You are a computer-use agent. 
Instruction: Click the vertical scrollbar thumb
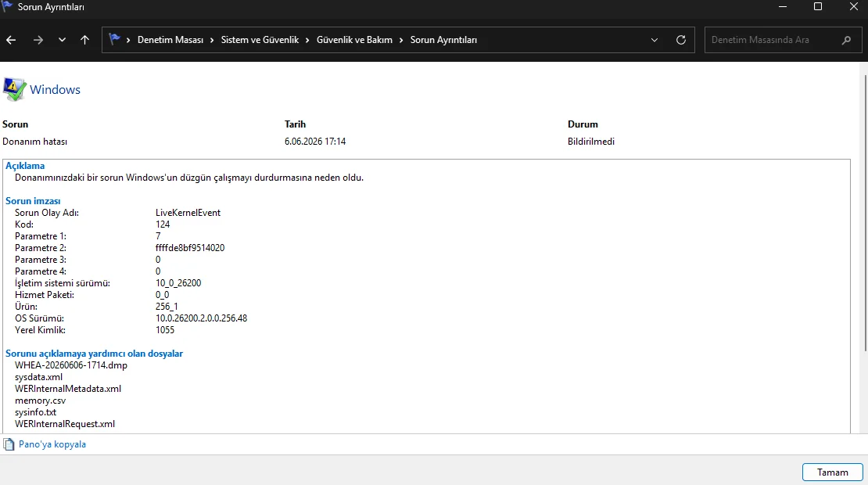866,211
